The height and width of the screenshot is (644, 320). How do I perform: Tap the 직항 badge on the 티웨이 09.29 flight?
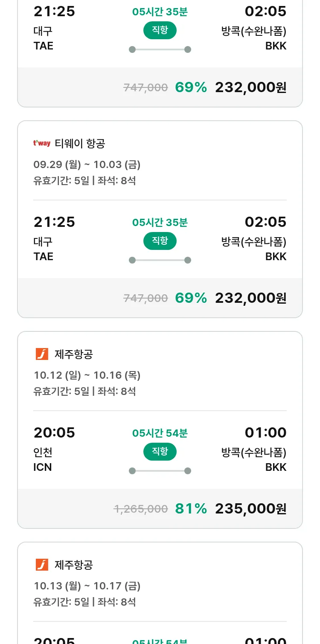[x=160, y=241]
